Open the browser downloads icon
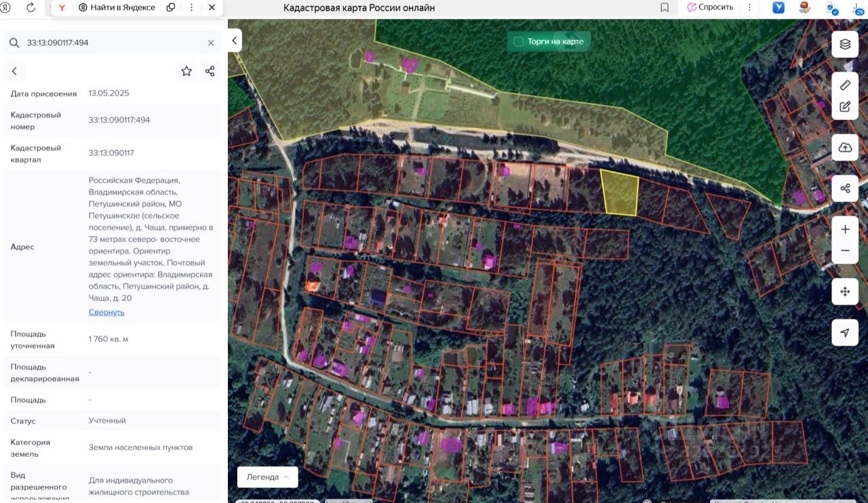Viewport: 868px width, 503px height. 859,8
